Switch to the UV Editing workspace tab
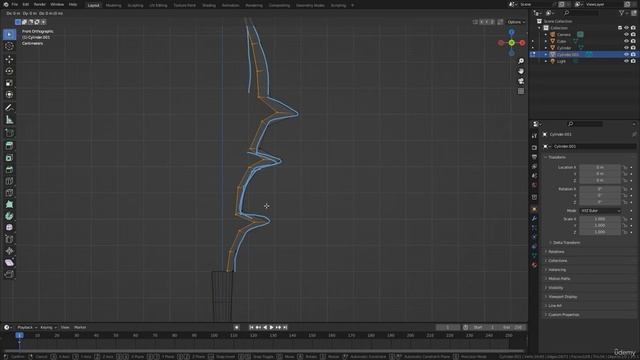Image resolution: width=640 pixels, height=360 pixels. click(x=158, y=5)
